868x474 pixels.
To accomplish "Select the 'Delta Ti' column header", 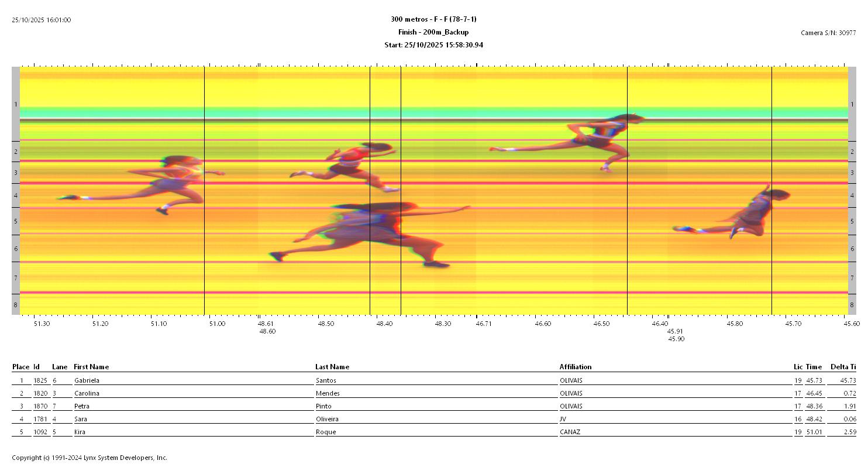I will pos(843,367).
